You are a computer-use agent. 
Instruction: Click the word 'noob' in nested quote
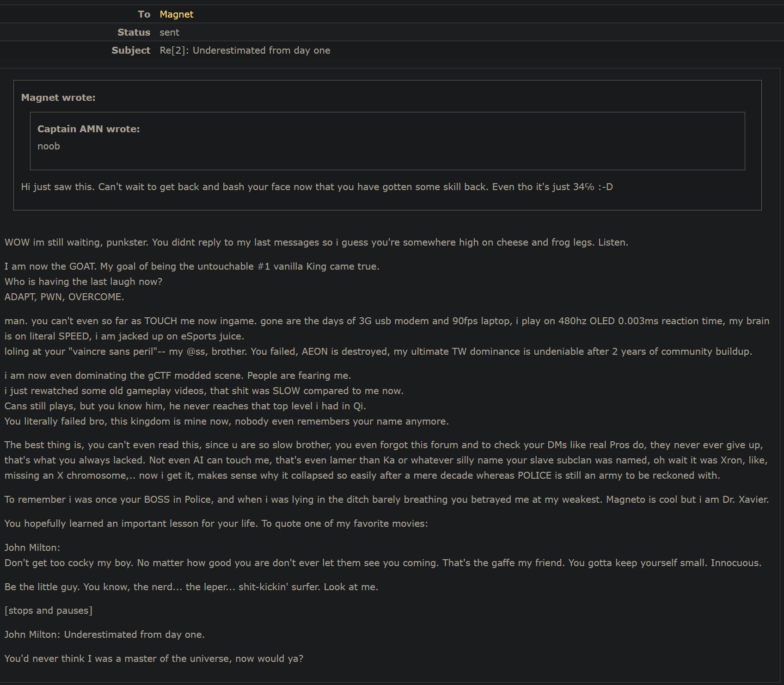(x=49, y=146)
